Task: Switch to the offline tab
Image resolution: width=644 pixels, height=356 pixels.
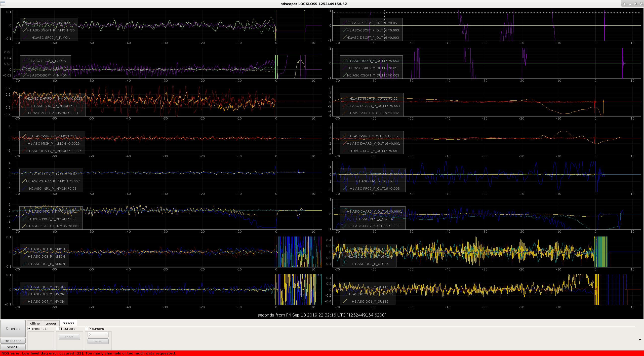Action: click(x=35, y=323)
